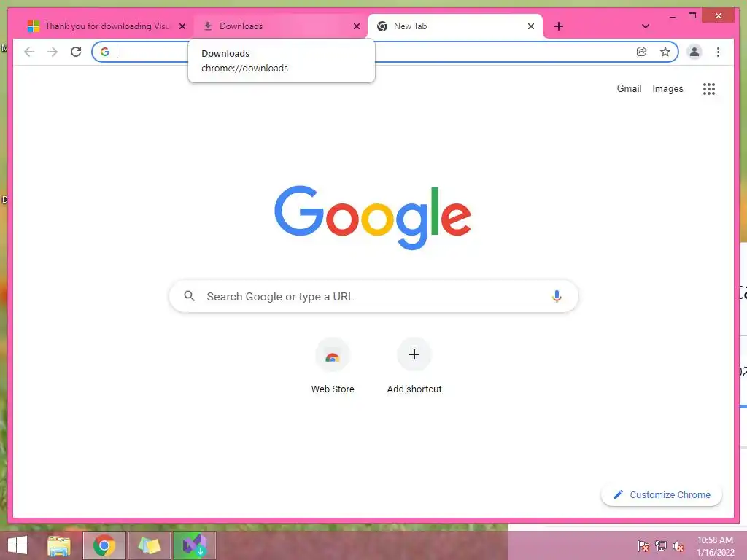Add a new shortcut tile

coord(414,366)
